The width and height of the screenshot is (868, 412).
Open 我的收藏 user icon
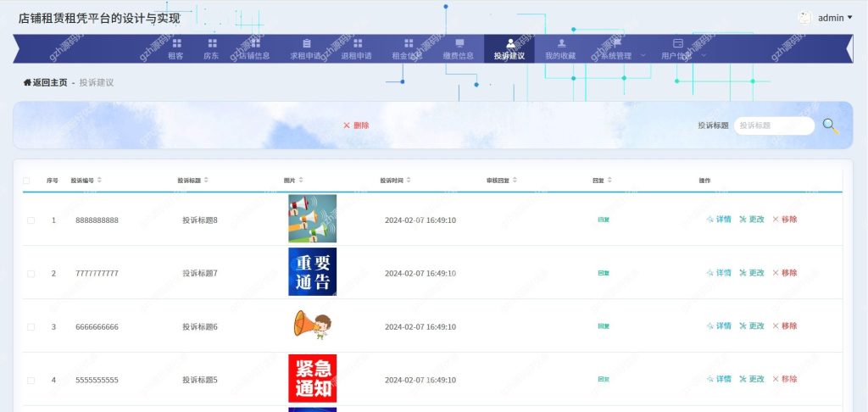coord(561,43)
